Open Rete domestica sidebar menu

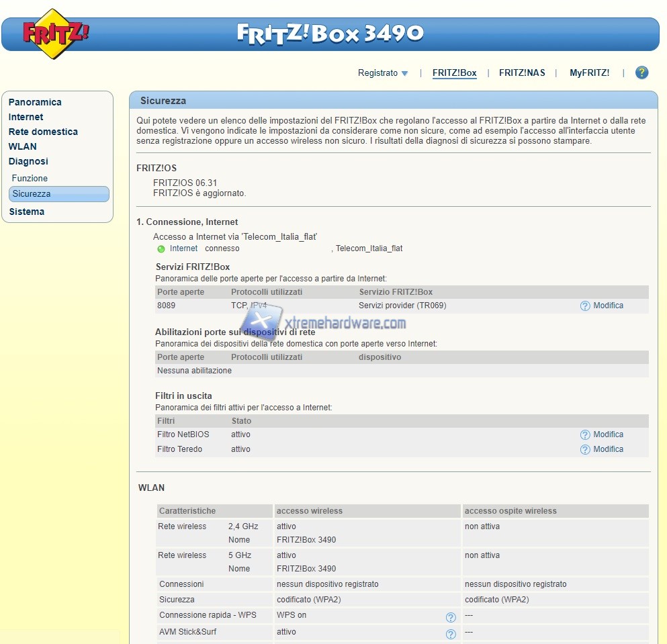point(43,132)
